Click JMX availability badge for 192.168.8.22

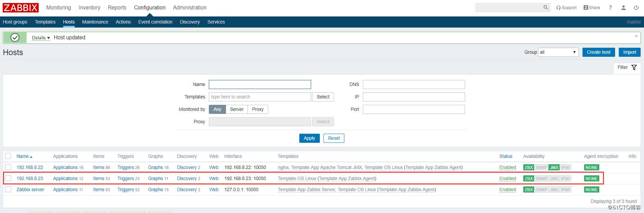[554, 167]
